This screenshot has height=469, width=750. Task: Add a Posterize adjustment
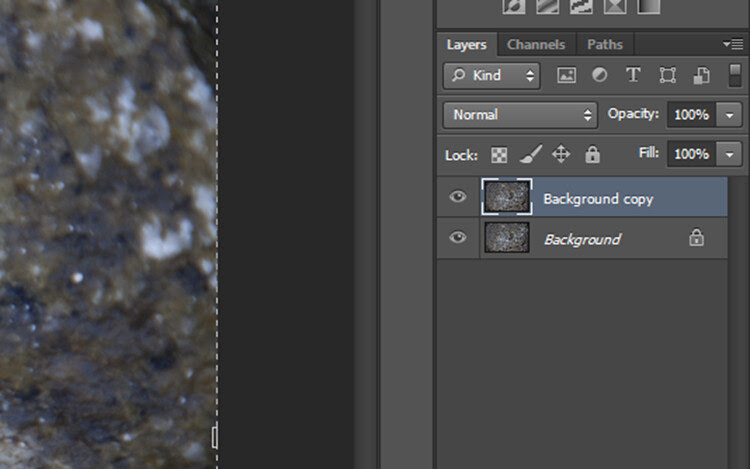click(548, 7)
